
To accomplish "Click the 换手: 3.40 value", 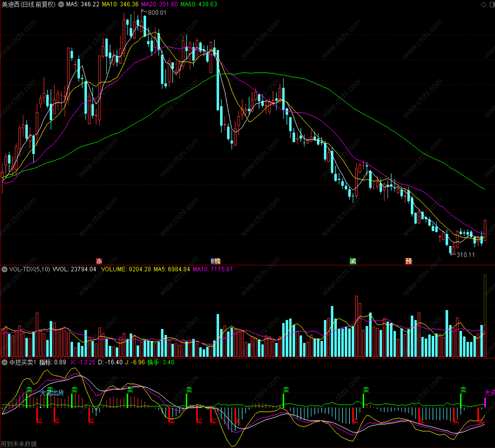I will click(161, 362).
